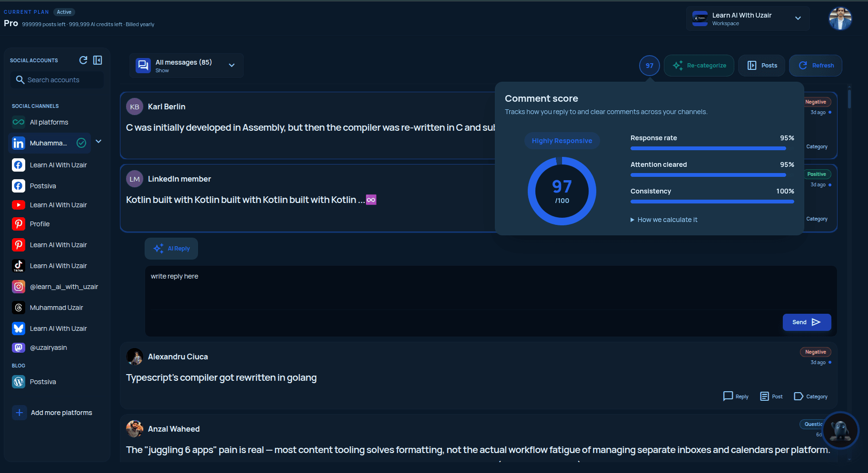Send the reply with Send button
Viewport: 868px width, 473px height.
pos(807,322)
